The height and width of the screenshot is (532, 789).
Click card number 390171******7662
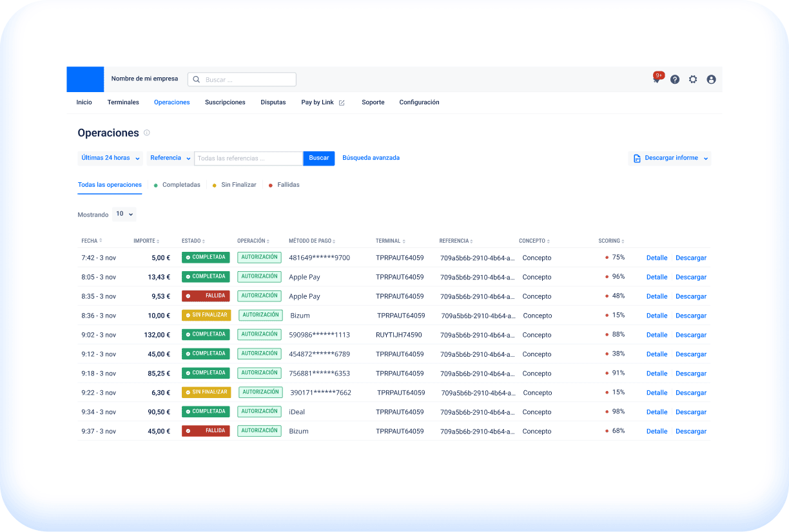(x=320, y=393)
